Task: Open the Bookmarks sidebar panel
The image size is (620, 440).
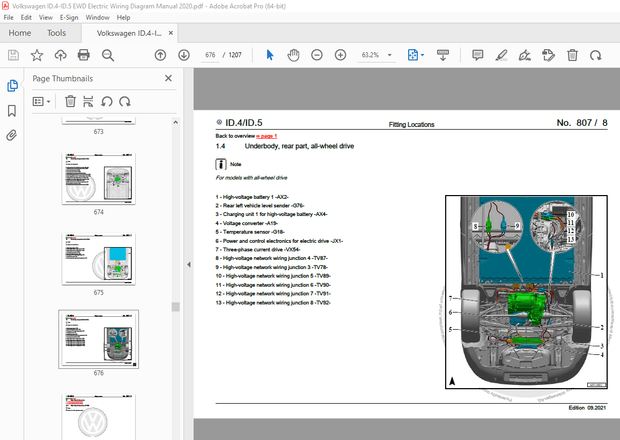Action: pos(12,111)
